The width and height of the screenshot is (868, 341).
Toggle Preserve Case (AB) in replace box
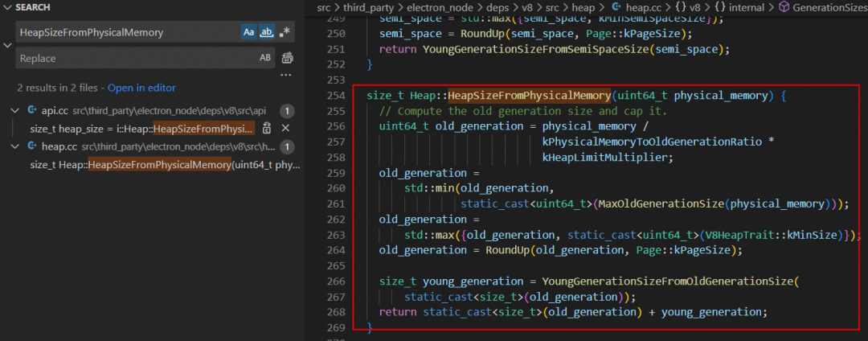click(265, 58)
